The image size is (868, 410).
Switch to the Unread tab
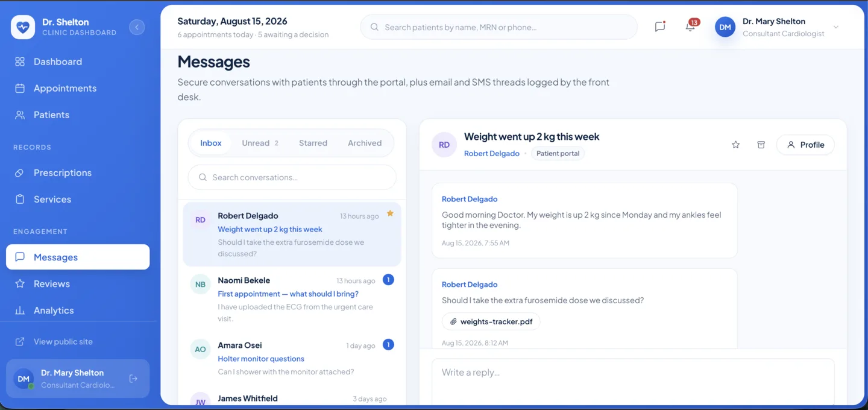click(x=260, y=143)
